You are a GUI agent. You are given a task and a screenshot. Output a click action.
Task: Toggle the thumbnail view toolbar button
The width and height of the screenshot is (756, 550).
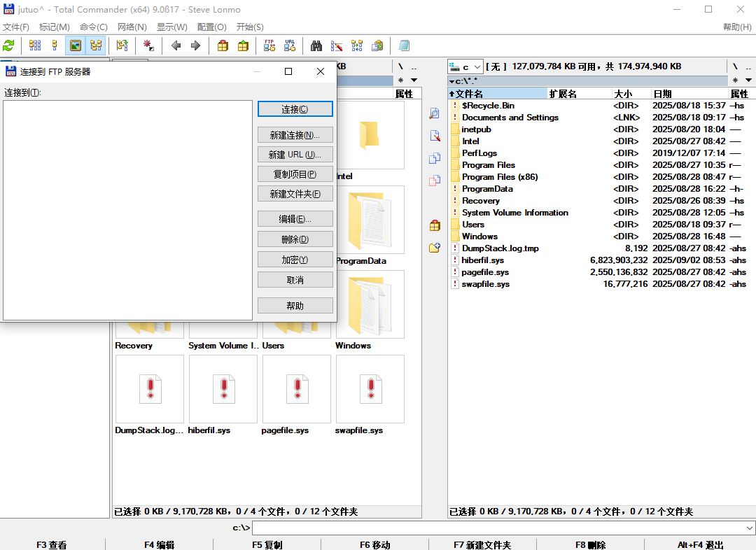tap(76, 45)
